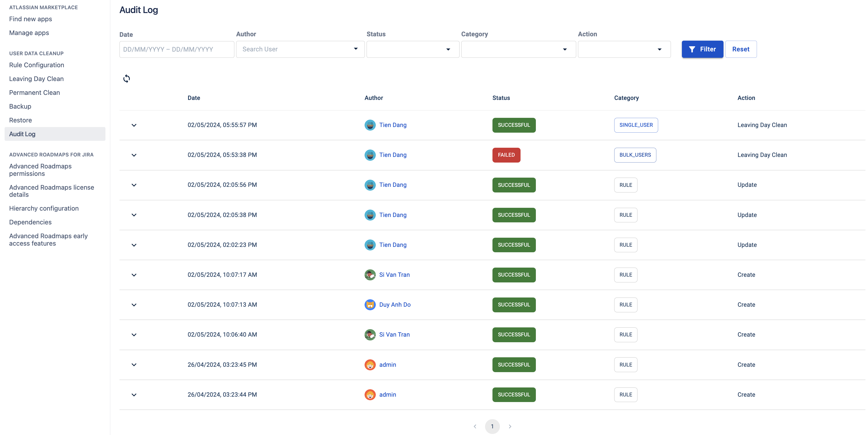Click the refresh icon above the table
The image size is (868, 435).
coord(126,78)
